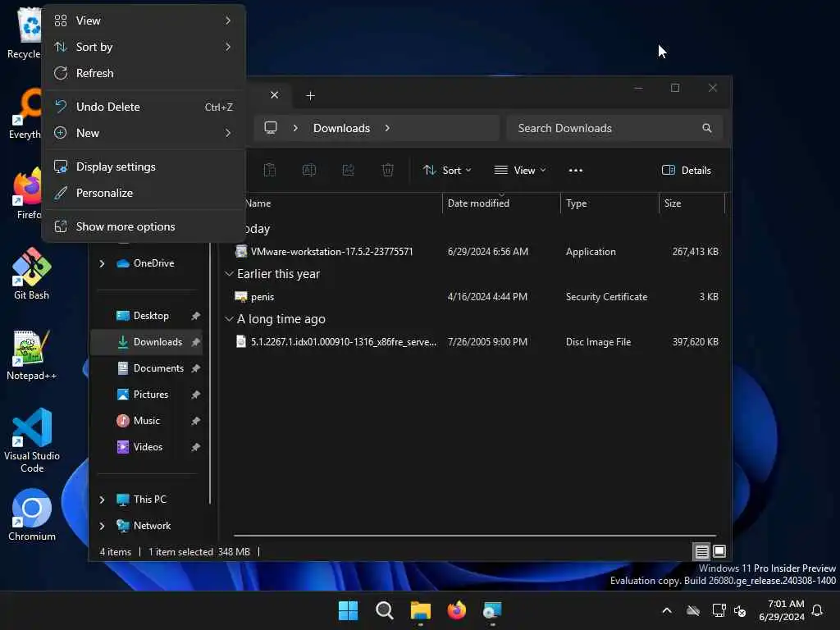
Task: Sort by Date modified column
Action: [501, 203]
